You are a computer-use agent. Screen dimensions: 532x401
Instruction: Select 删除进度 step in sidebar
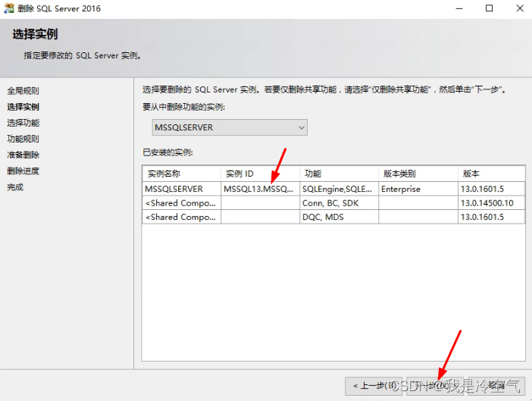[x=23, y=171]
